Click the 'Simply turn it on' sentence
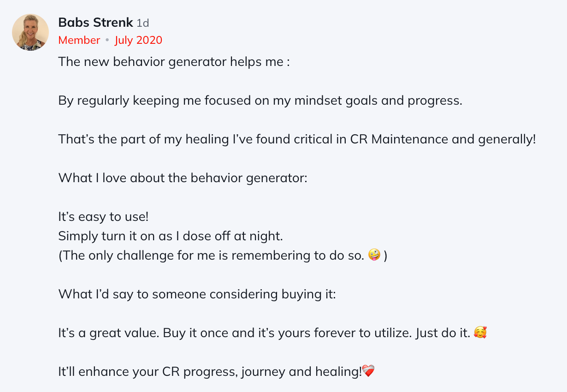 [170, 236]
